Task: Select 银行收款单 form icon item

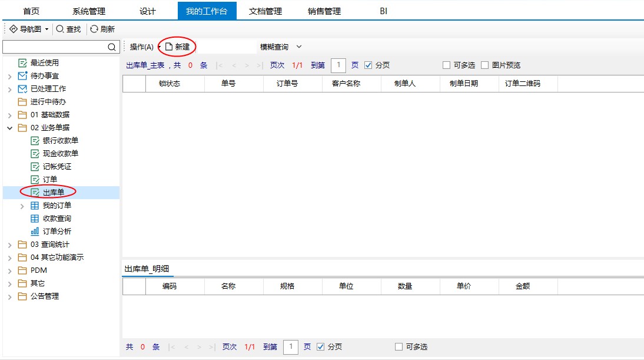Action: tap(35, 141)
